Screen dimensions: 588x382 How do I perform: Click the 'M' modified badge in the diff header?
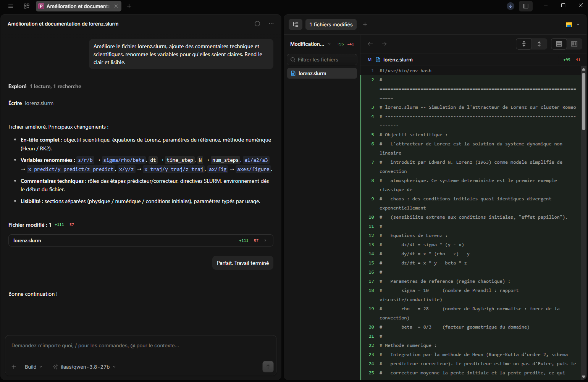click(370, 60)
